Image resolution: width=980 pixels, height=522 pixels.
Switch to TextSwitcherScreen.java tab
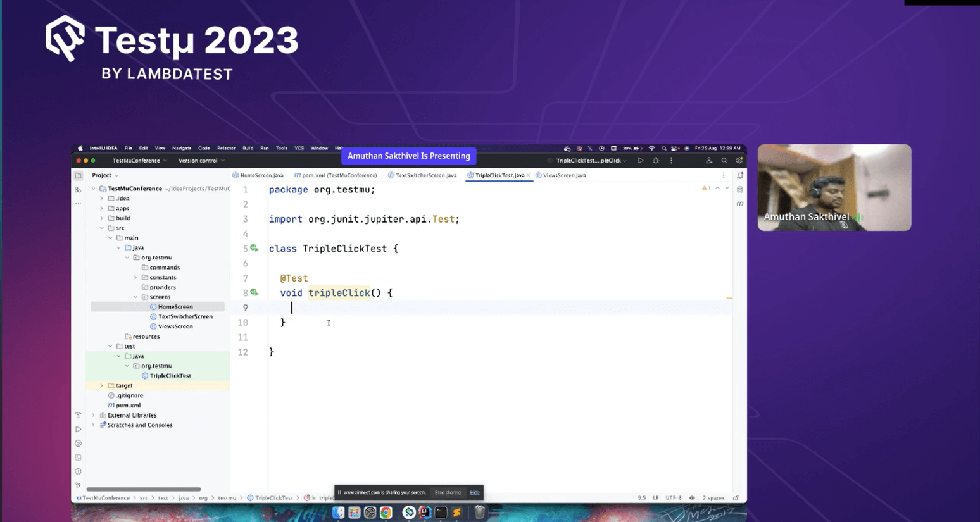(422, 175)
